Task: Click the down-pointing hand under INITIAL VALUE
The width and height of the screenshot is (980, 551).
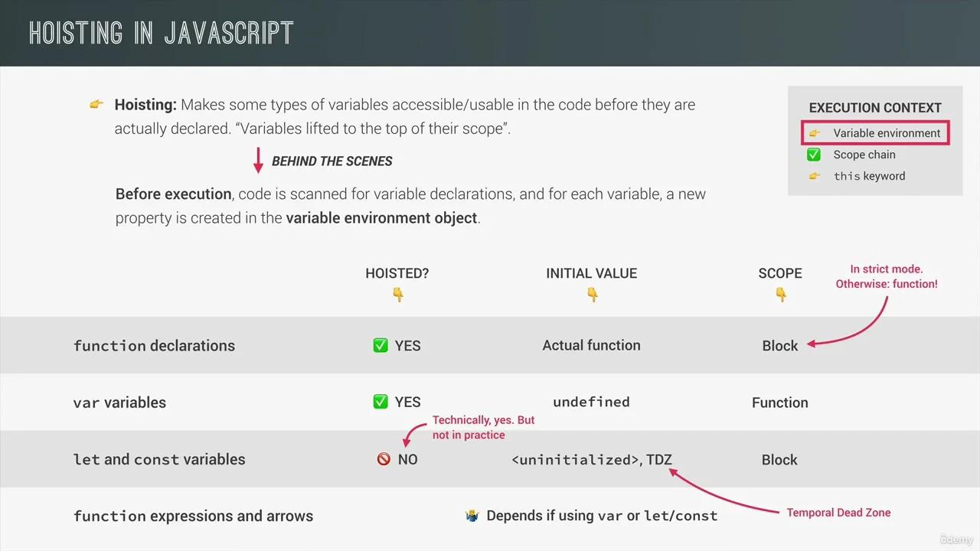Action: click(x=592, y=295)
